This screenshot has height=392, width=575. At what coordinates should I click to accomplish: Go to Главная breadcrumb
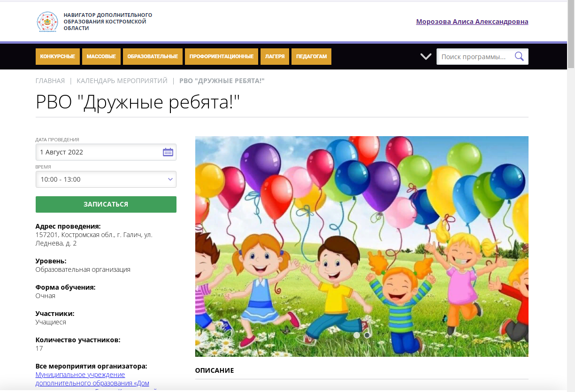pyautogui.click(x=50, y=81)
